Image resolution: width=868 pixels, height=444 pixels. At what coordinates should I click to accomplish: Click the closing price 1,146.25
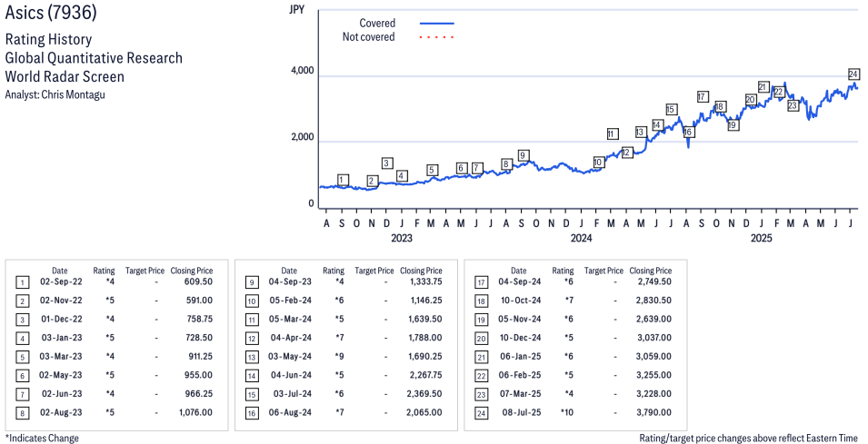(424, 301)
